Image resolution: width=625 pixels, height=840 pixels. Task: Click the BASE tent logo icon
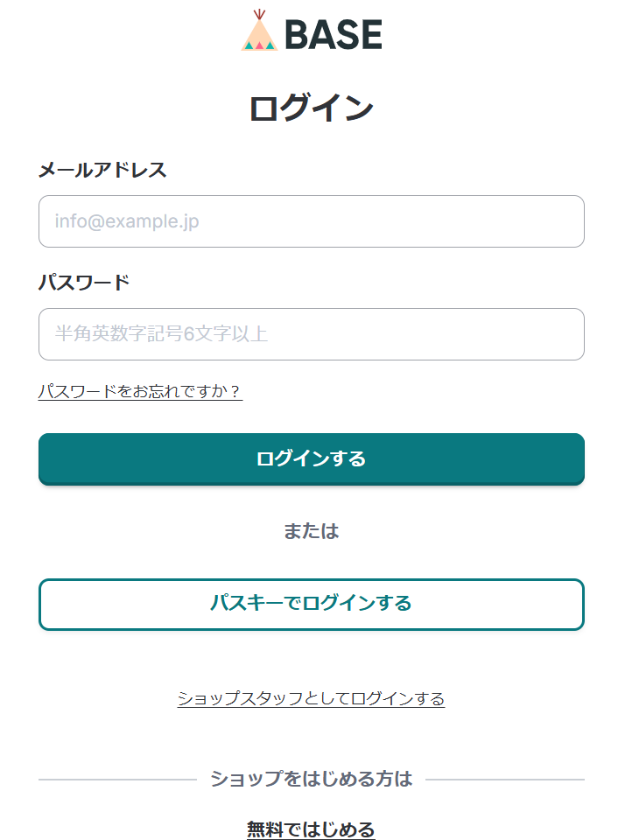point(259,33)
